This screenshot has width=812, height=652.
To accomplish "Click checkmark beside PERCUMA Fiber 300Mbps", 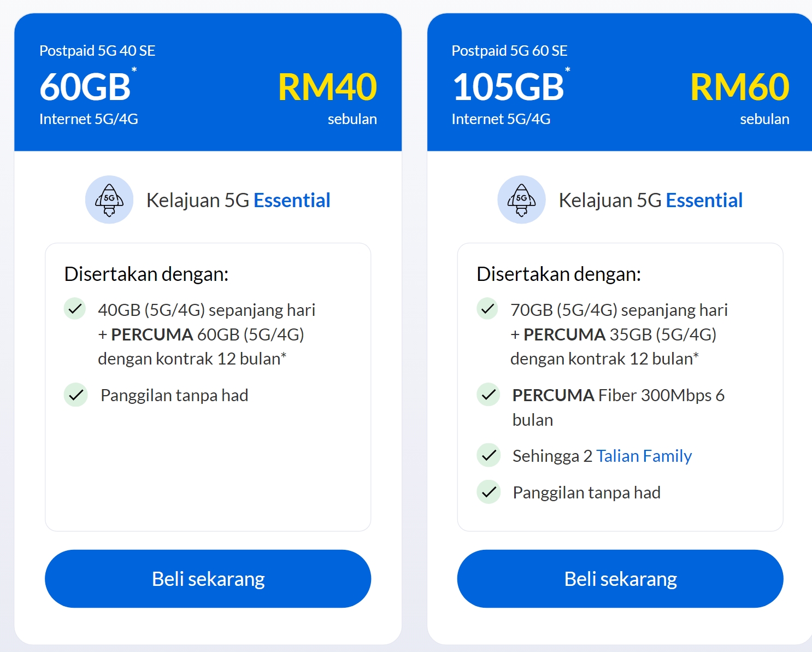I will point(488,394).
